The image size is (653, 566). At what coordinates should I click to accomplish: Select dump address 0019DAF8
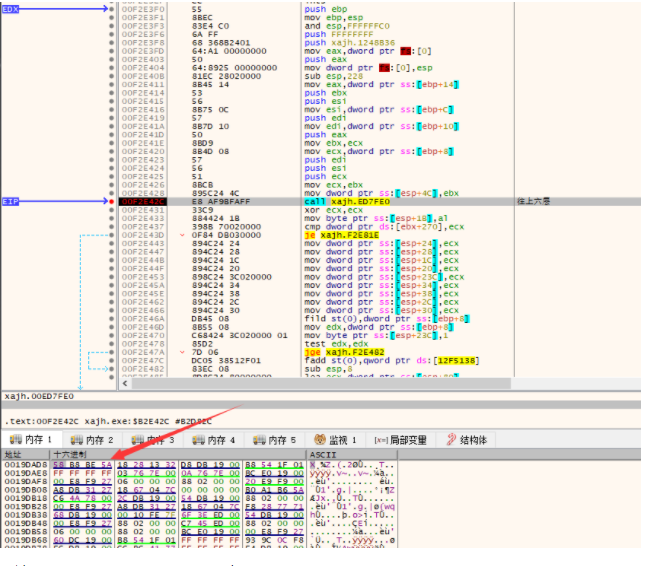point(26,481)
